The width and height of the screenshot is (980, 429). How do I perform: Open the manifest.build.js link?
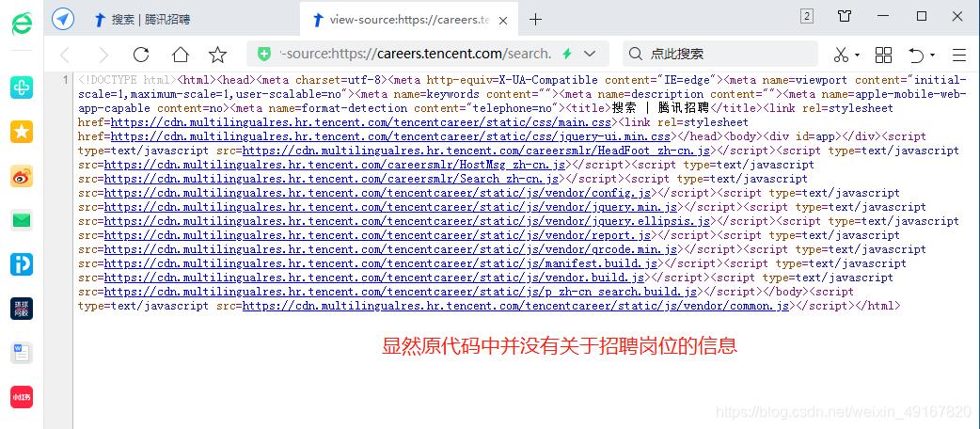pyautogui.click(x=381, y=263)
